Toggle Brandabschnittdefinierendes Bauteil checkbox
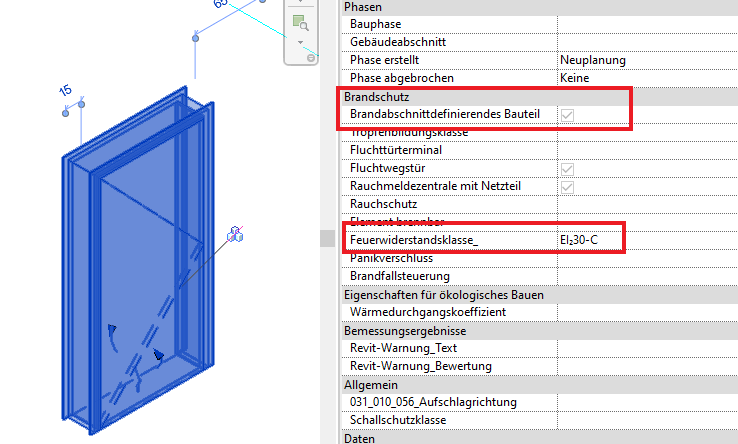This screenshot has height=444, width=738. click(x=568, y=115)
